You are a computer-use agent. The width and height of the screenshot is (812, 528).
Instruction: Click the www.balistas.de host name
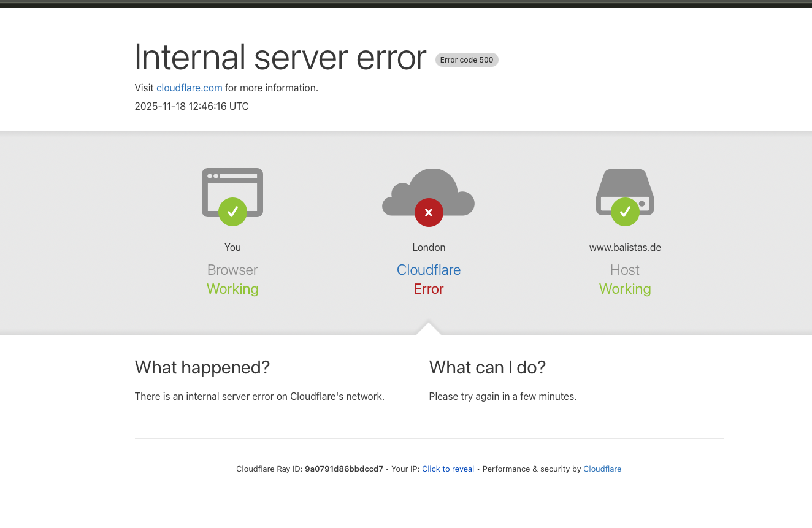pyautogui.click(x=625, y=248)
